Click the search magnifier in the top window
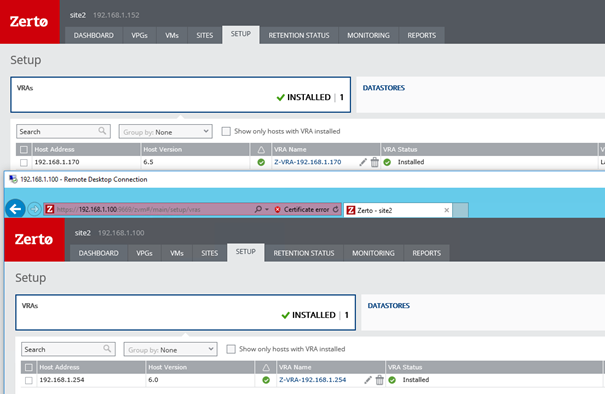This screenshot has width=605, height=394. 102,131
